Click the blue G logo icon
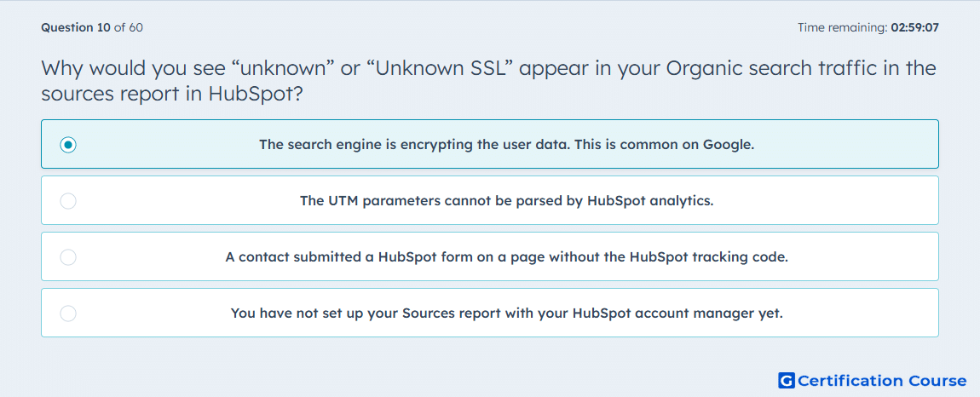980x397 pixels. tap(787, 380)
